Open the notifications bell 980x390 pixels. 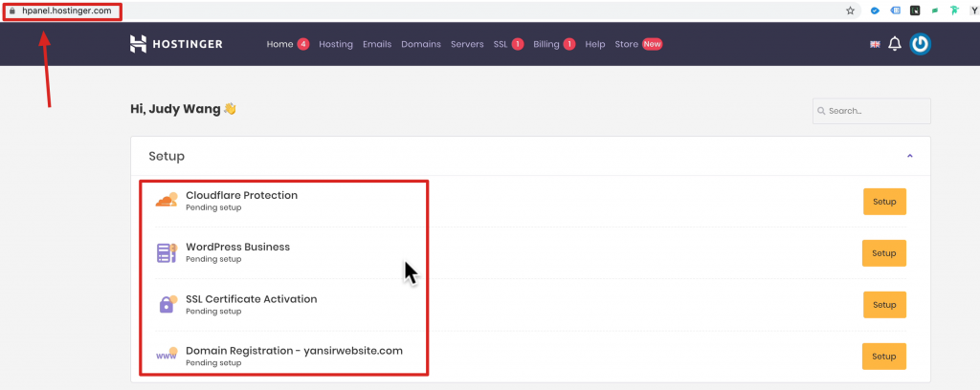(x=895, y=44)
